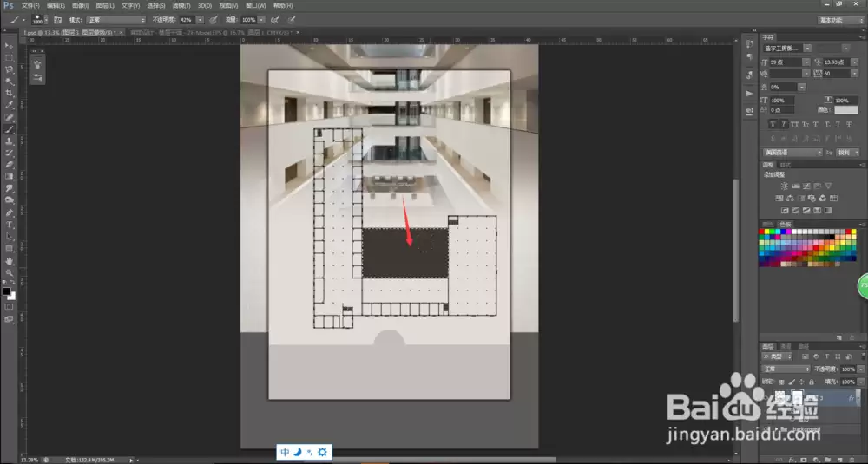
Task: Select the Hand tool
Action: (x=9, y=260)
